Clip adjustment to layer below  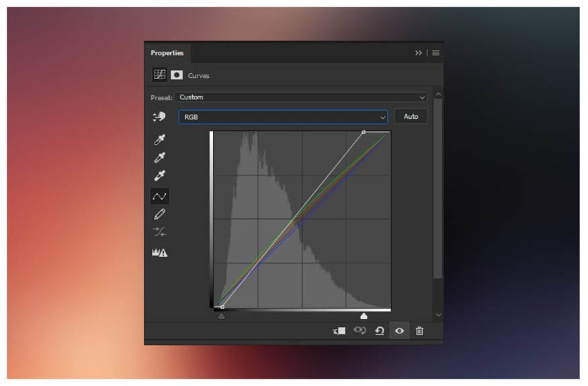coord(339,331)
